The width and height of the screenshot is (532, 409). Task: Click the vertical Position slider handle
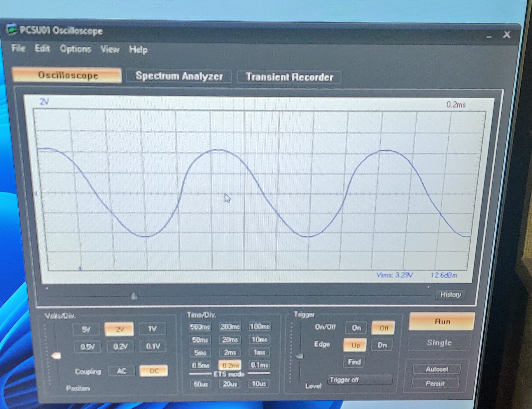tap(56, 356)
